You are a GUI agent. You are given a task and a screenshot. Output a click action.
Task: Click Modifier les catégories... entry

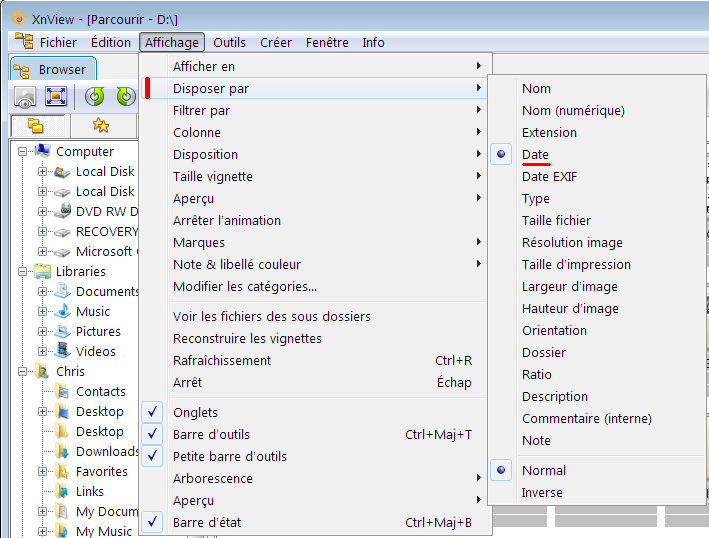[315, 287]
